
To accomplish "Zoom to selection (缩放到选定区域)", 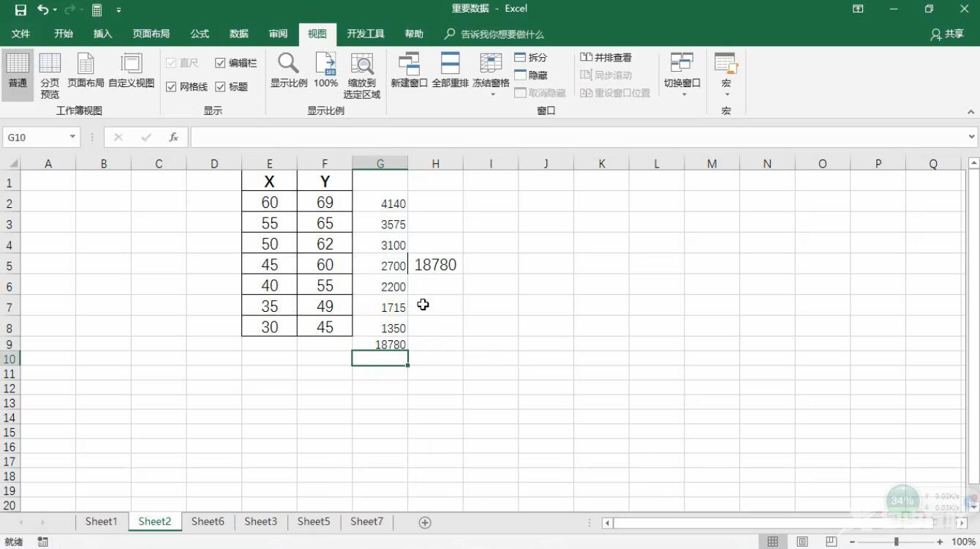I will [x=362, y=75].
